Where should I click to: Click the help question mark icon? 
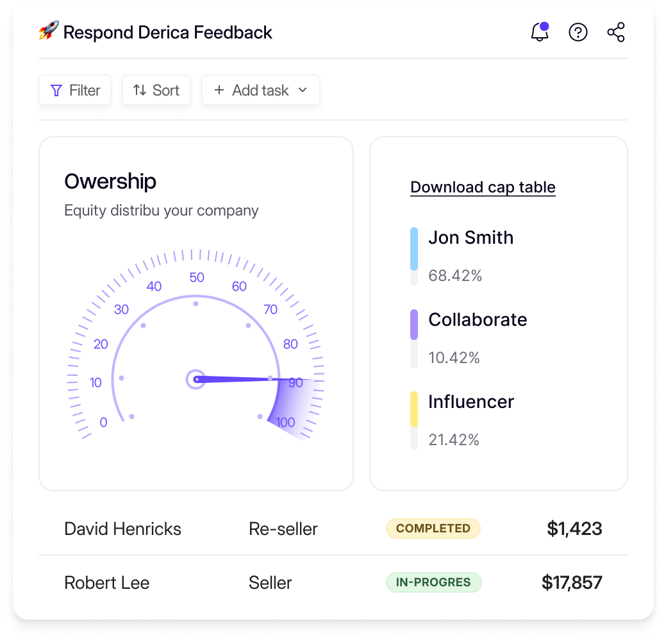click(x=578, y=32)
